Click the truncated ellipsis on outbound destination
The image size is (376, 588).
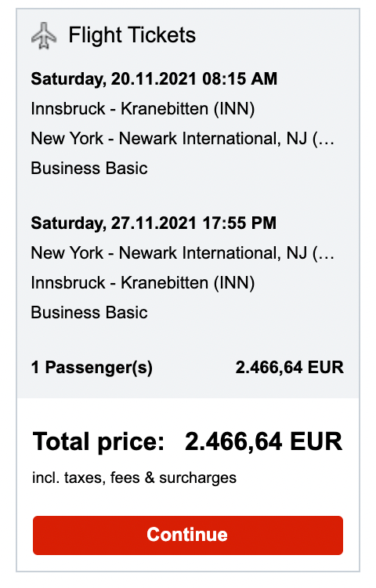[x=324, y=139]
